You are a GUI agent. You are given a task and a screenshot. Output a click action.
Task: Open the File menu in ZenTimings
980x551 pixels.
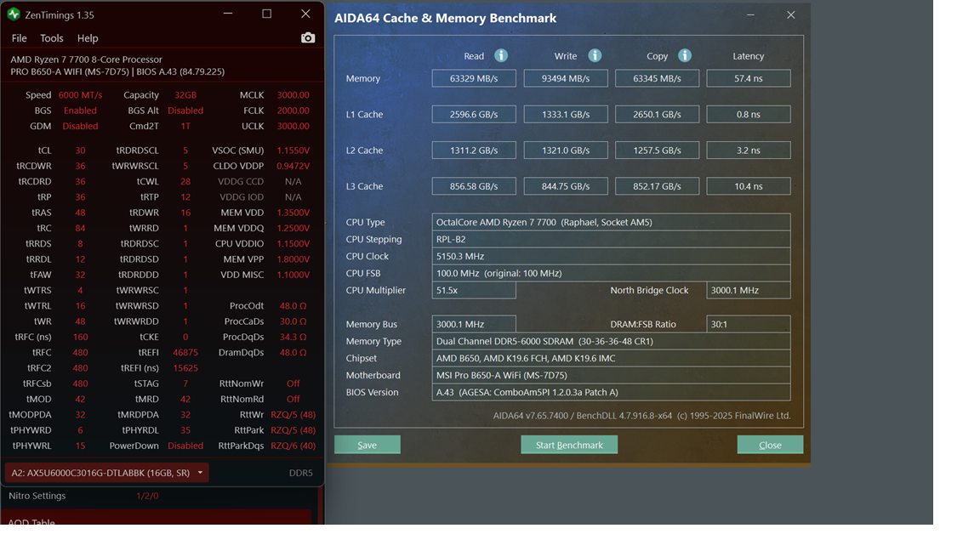click(20, 38)
